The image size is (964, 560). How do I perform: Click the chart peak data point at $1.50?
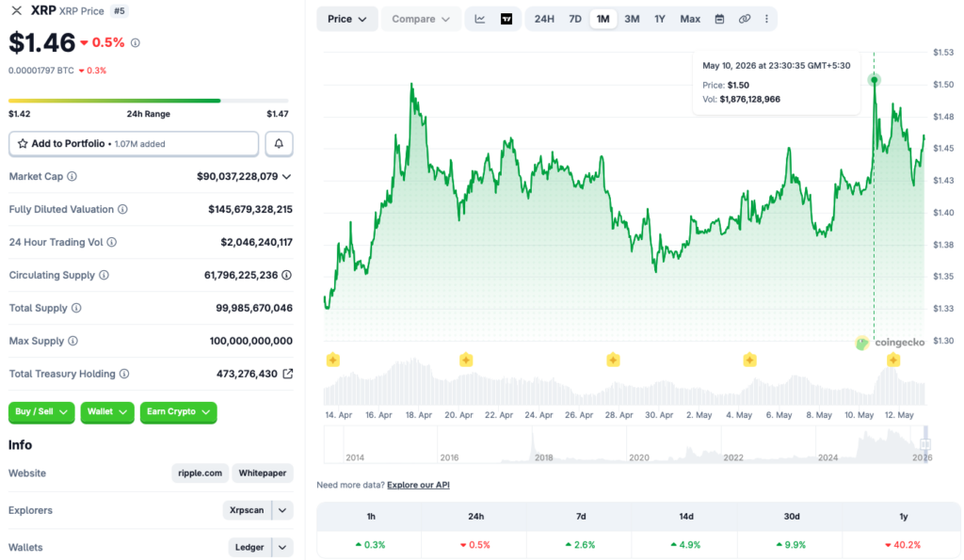coord(875,80)
